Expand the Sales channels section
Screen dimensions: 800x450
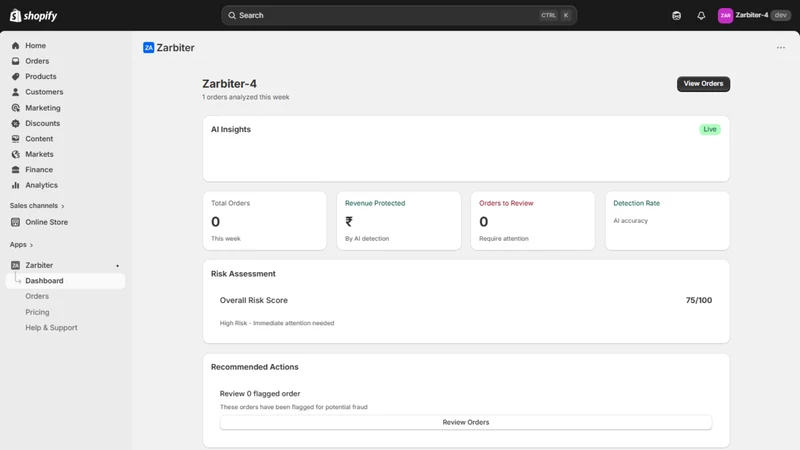(37, 206)
